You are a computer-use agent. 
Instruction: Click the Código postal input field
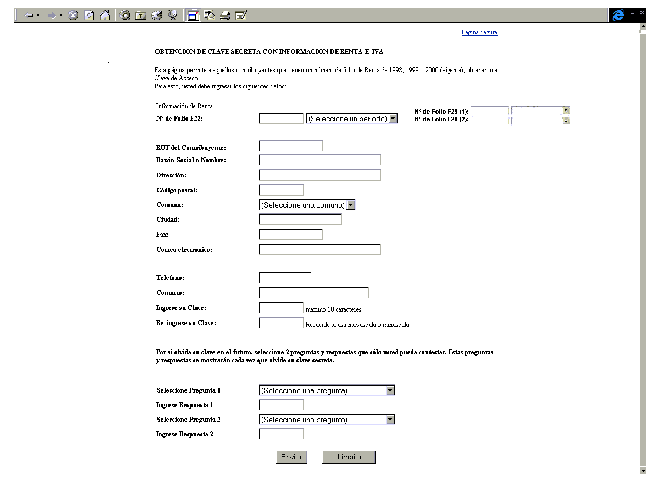click(x=281, y=190)
